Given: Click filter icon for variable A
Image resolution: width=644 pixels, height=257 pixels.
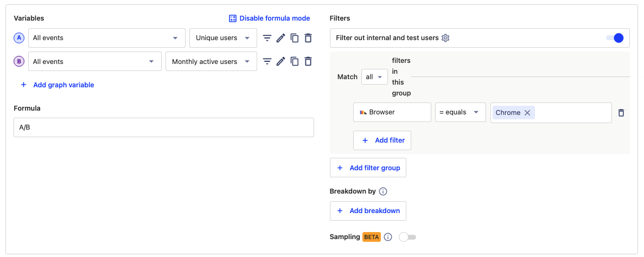Looking at the screenshot, I should 267,38.
